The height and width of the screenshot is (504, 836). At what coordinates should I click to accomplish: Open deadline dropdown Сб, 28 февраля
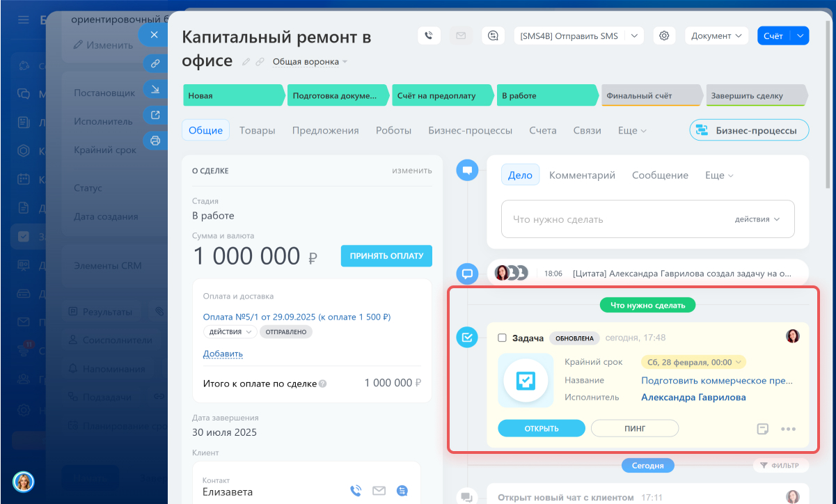(x=693, y=362)
